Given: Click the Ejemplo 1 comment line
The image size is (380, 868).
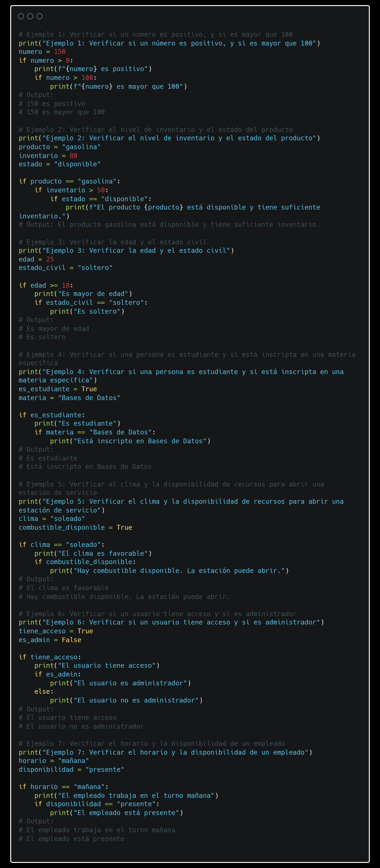Looking at the screenshot, I should (156, 34).
